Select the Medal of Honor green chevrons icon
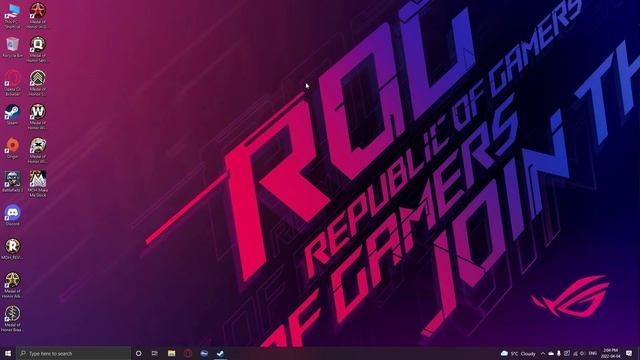The width and height of the screenshot is (640, 360). coord(38,83)
